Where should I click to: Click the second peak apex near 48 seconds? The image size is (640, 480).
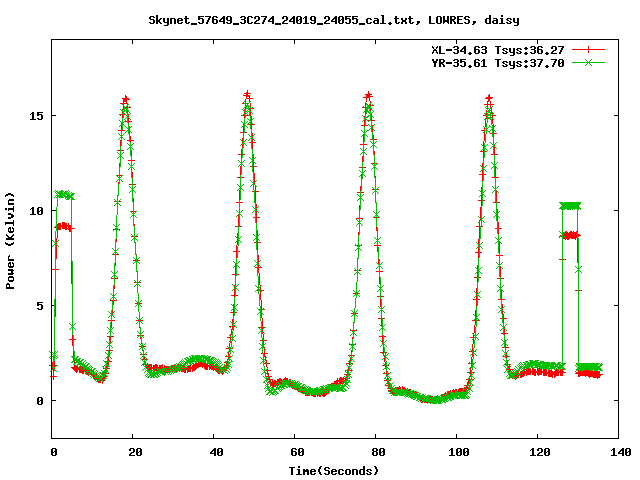click(x=247, y=96)
